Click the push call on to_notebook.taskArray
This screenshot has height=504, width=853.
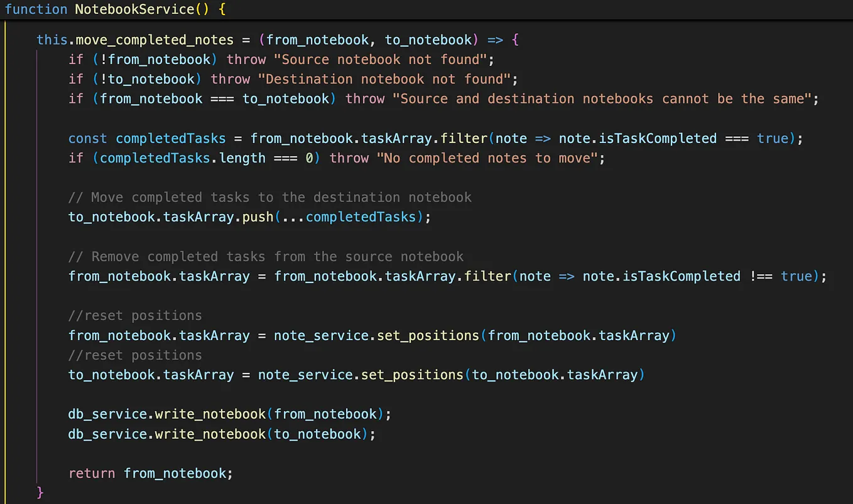click(258, 217)
